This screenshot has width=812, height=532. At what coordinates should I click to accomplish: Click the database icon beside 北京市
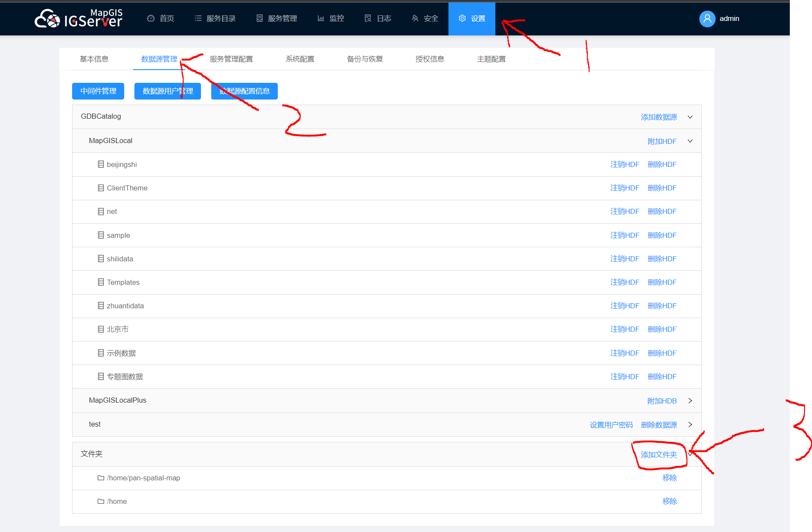coord(101,329)
